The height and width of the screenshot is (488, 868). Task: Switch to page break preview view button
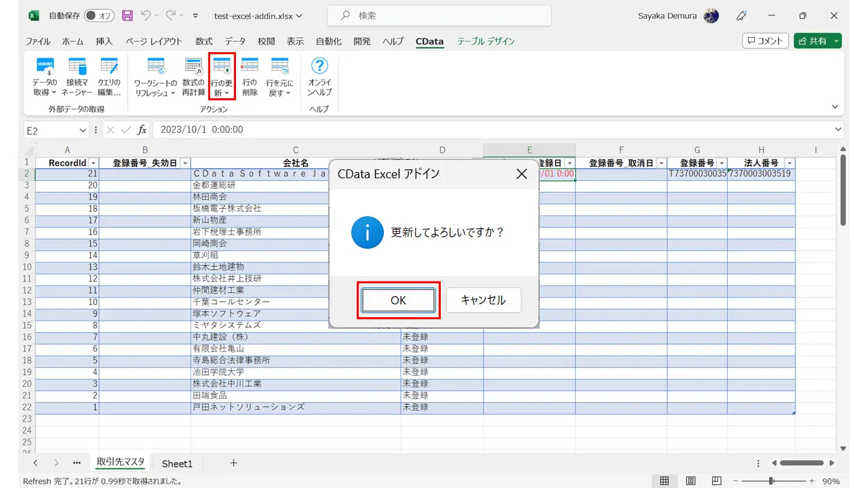point(716,481)
